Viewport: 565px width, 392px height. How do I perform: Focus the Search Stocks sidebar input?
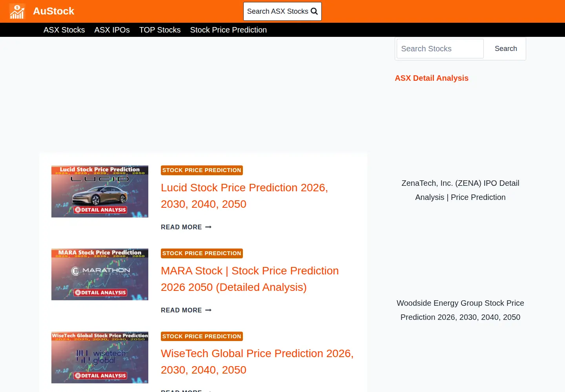tap(440, 49)
